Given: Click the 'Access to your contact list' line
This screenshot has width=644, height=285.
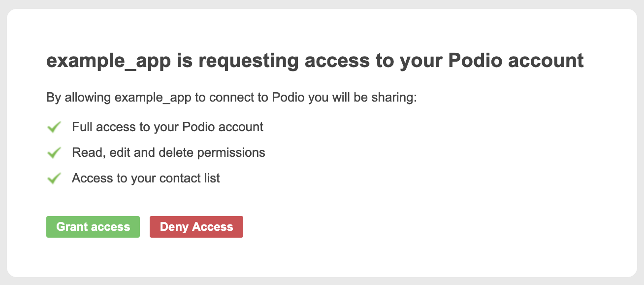Looking at the screenshot, I should pos(146,178).
